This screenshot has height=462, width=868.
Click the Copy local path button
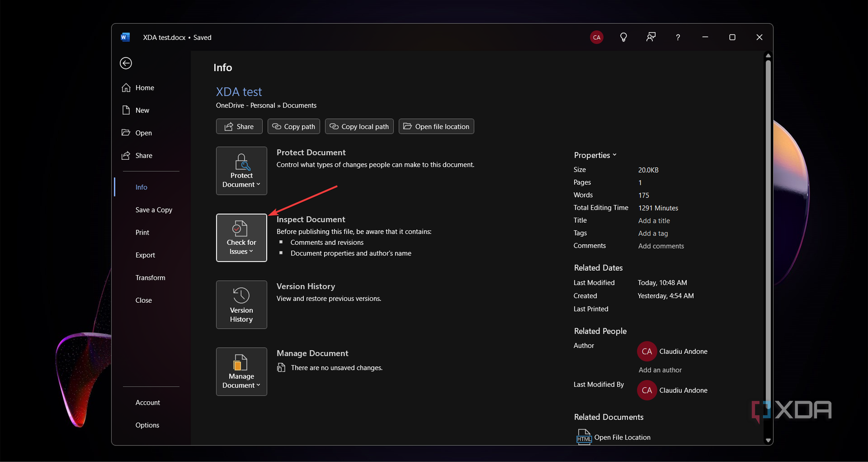click(x=359, y=126)
